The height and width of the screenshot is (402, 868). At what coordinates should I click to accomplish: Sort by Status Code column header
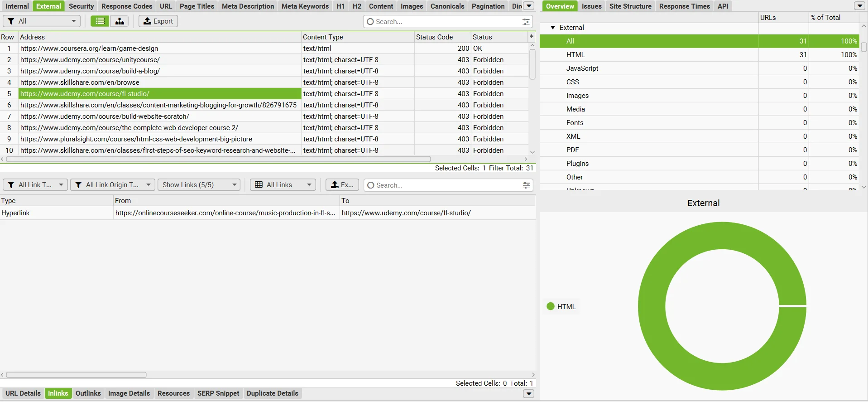[x=442, y=37]
